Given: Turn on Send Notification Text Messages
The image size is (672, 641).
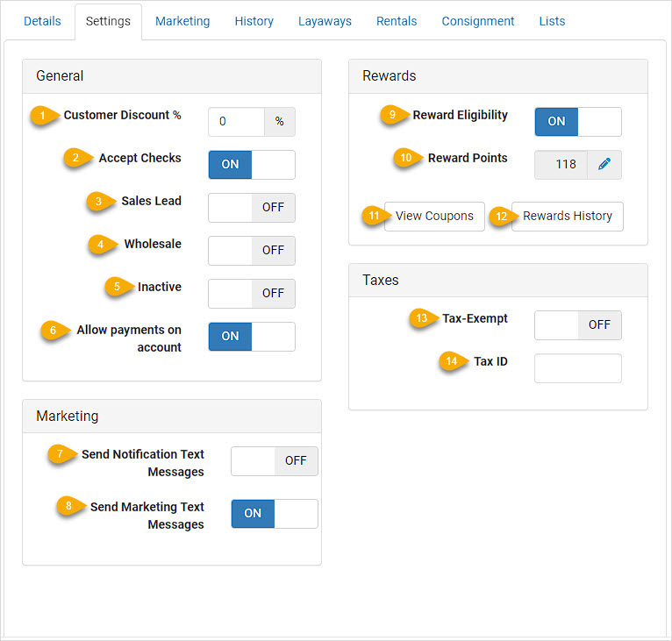Looking at the screenshot, I should pos(275,461).
